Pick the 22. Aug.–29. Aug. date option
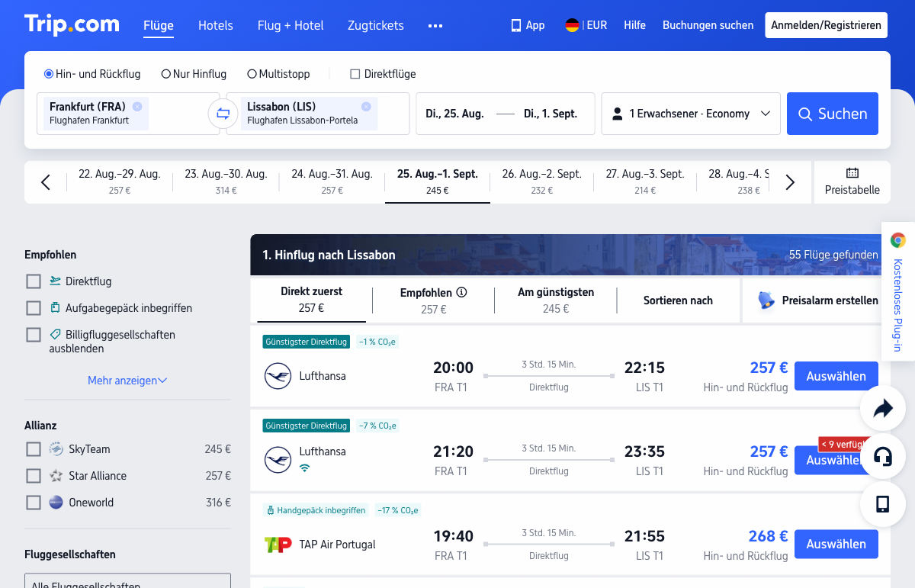The width and height of the screenshot is (915, 588). click(x=120, y=182)
